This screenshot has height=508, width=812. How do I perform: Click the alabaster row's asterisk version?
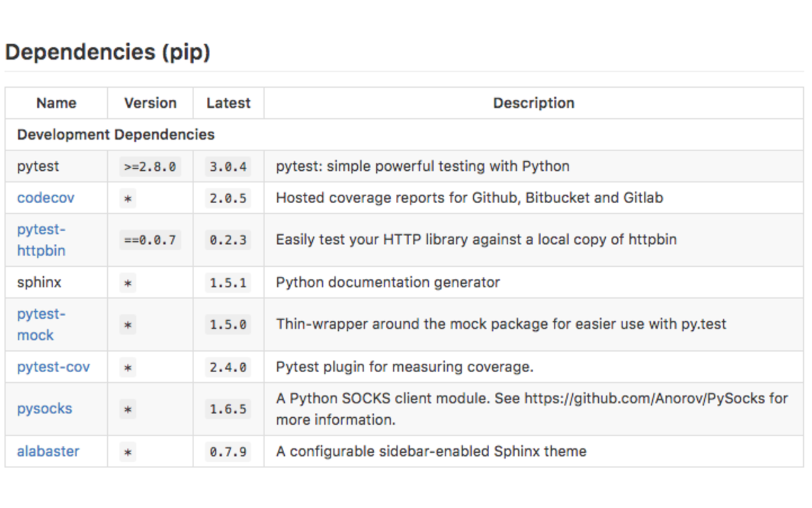(128, 452)
